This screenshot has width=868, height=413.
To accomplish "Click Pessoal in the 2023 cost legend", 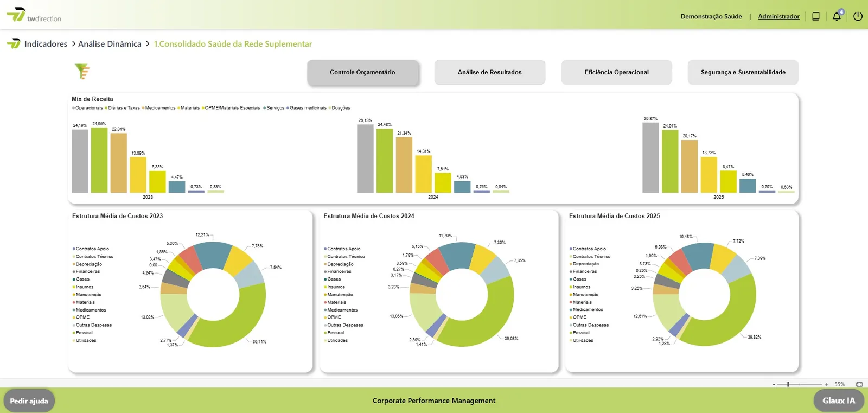I will pos(82,333).
